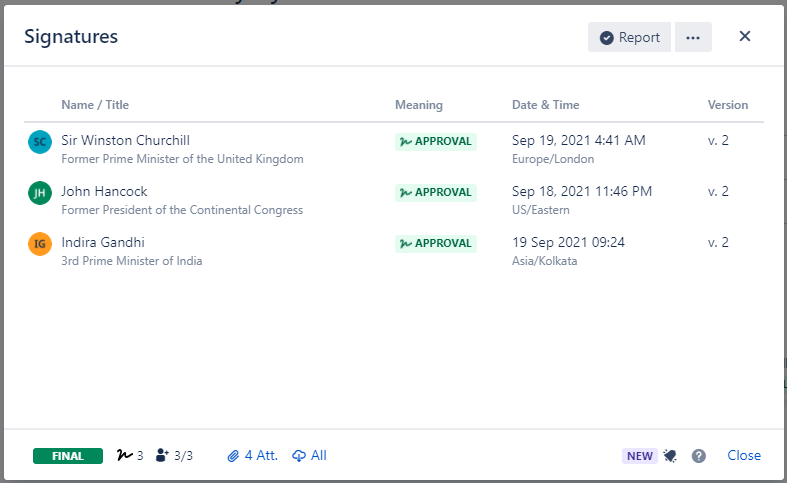Click Churchill's APPROVAL meaning badge
The height and width of the screenshot is (483, 787).
[x=435, y=141]
